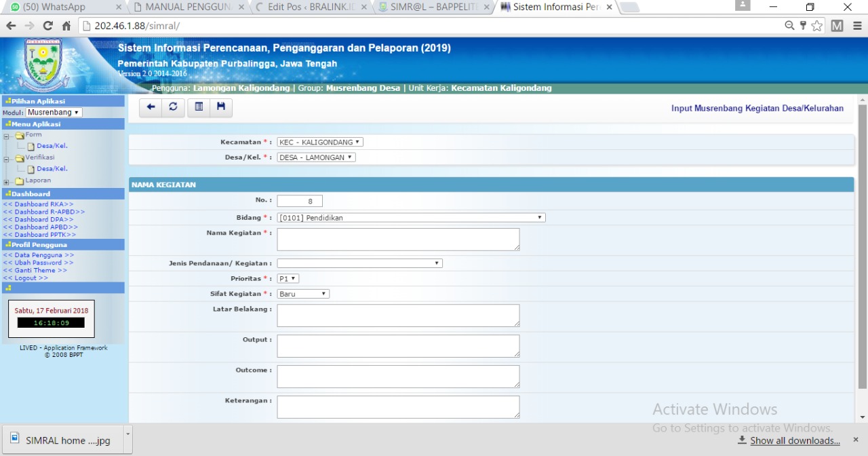
Task: Click the document icon of Desa/Kel. under Form
Action: click(31, 147)
